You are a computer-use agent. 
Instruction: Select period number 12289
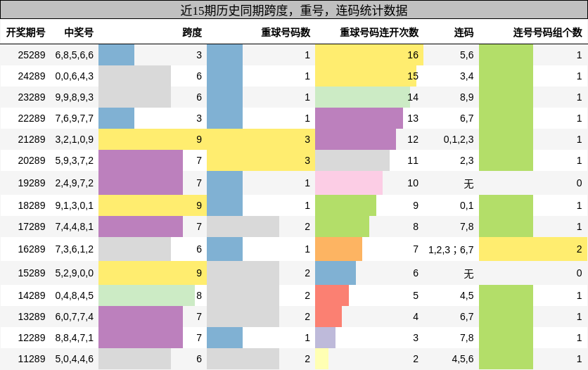[32, 338]
